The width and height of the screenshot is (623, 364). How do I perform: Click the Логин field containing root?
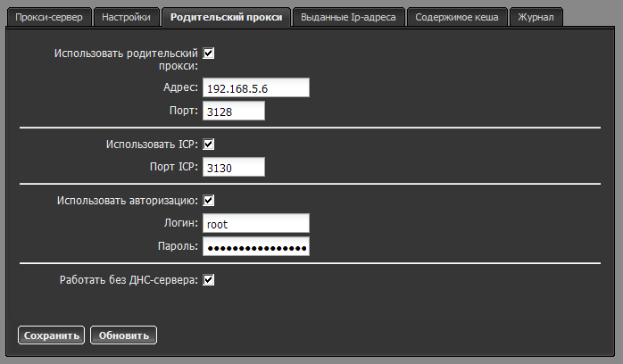click(255, 224)
